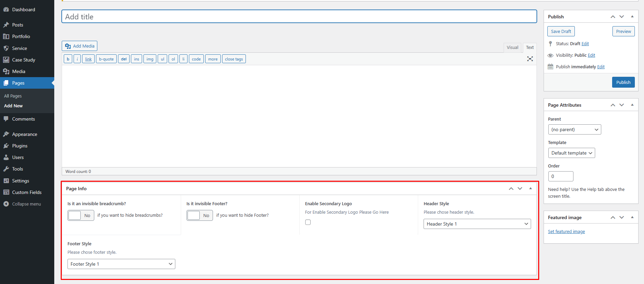Image resolution: width=644 pixels, height=284 pixels.
Task: Click the blue Publish button
Action: pyautogui.click(x=623, y=82)
